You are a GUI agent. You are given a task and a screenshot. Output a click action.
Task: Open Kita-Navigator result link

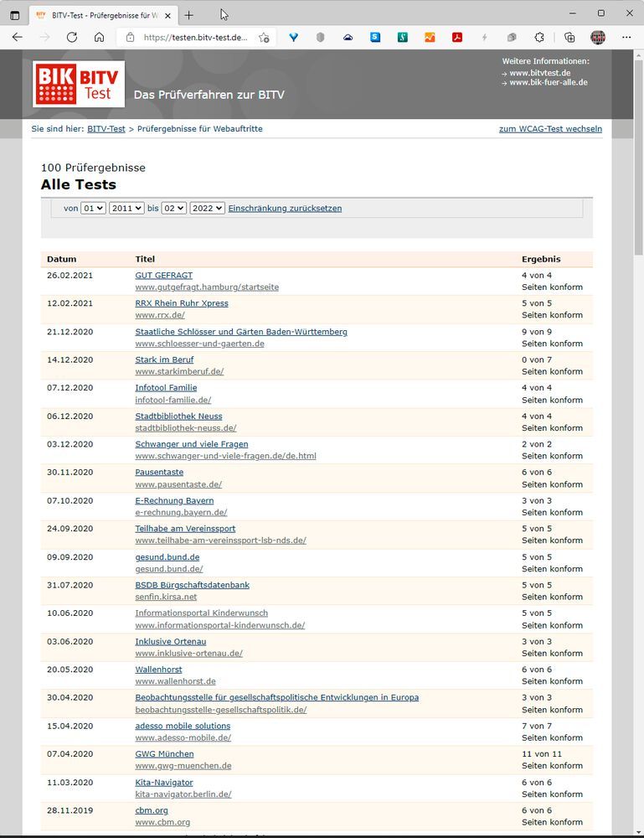(x=164, y=783)
